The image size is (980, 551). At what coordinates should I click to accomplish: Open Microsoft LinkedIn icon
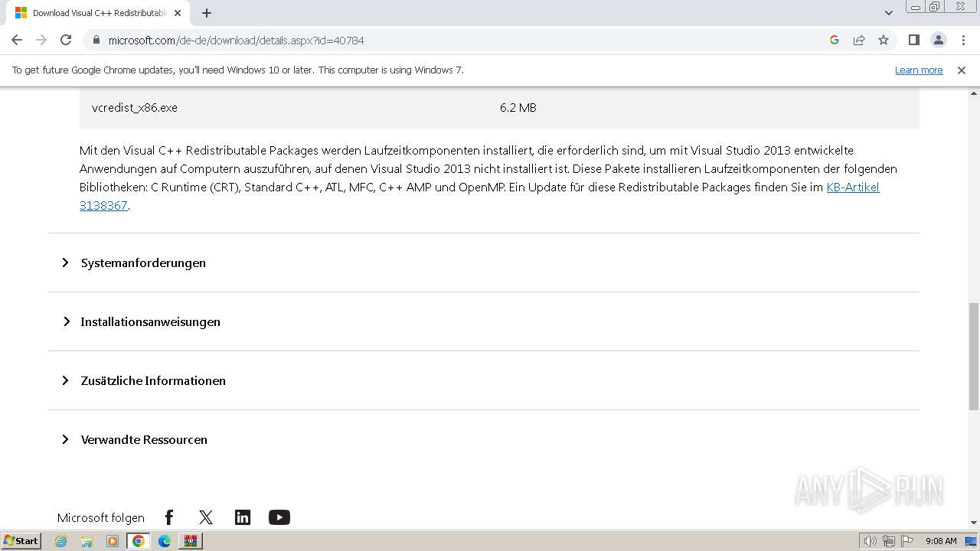pyautogui.click(x=243, y=517)
